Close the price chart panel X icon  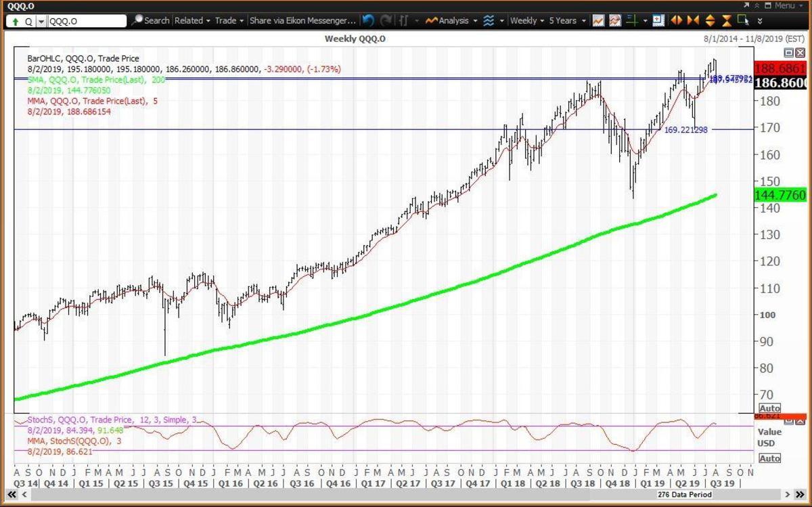[x=800, y=53]
